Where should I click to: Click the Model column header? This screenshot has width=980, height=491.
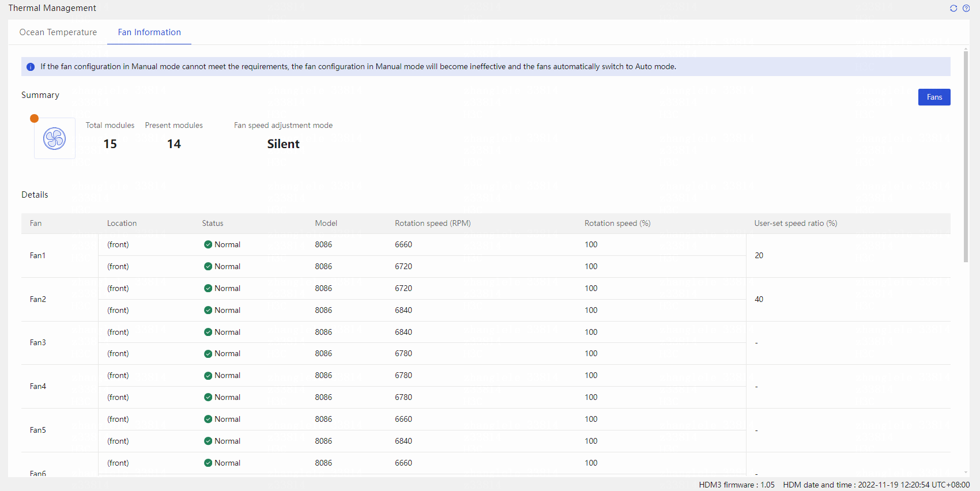pos(326,223)
